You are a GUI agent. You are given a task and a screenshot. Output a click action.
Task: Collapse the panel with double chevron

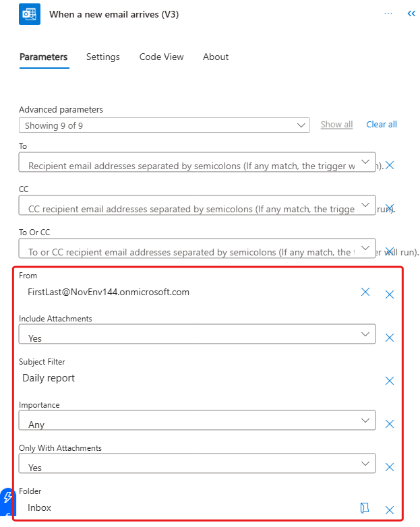click(411, 13)
